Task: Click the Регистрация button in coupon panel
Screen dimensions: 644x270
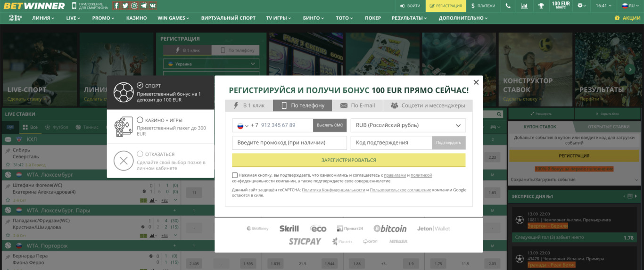Action: point(574,156)
